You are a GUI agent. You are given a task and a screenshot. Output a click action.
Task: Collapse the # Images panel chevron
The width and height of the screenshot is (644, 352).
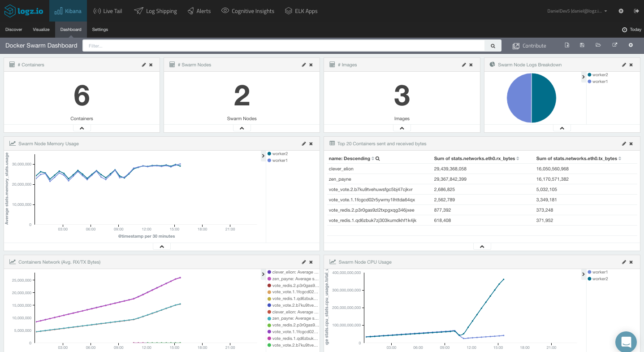pos(402,128)
